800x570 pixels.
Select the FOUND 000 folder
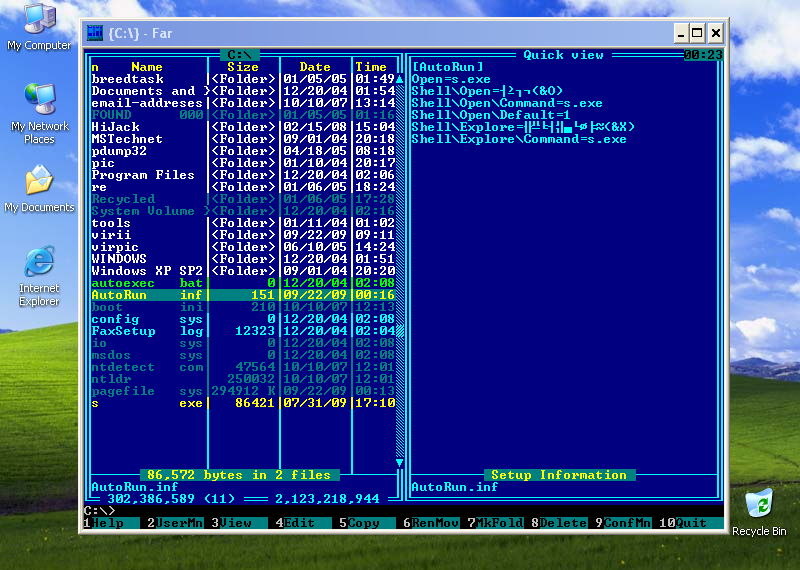tap(243, 115)
